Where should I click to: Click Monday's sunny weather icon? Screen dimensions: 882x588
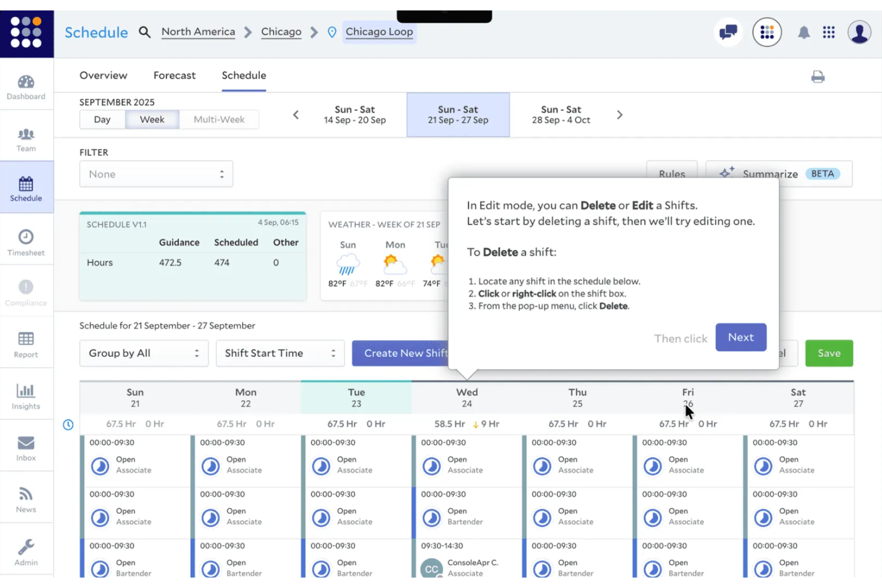[395, 263]
